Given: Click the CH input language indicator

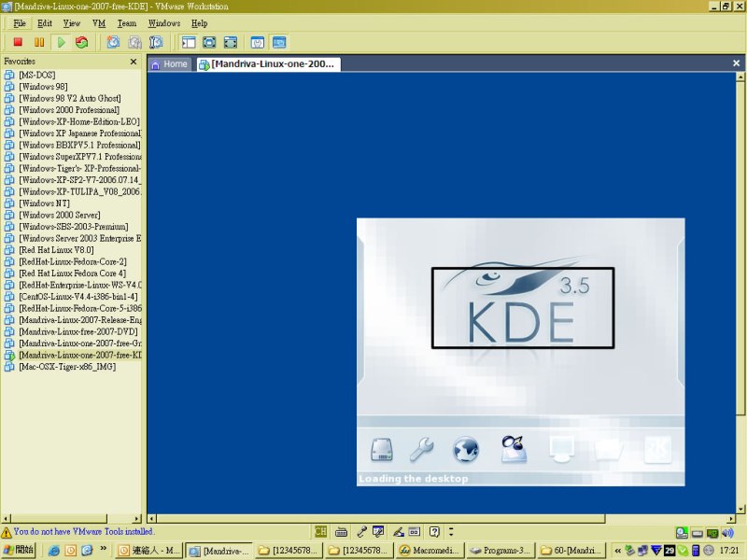Looking at the screenshot, I should pyautogui.click(x=320, y=531).
